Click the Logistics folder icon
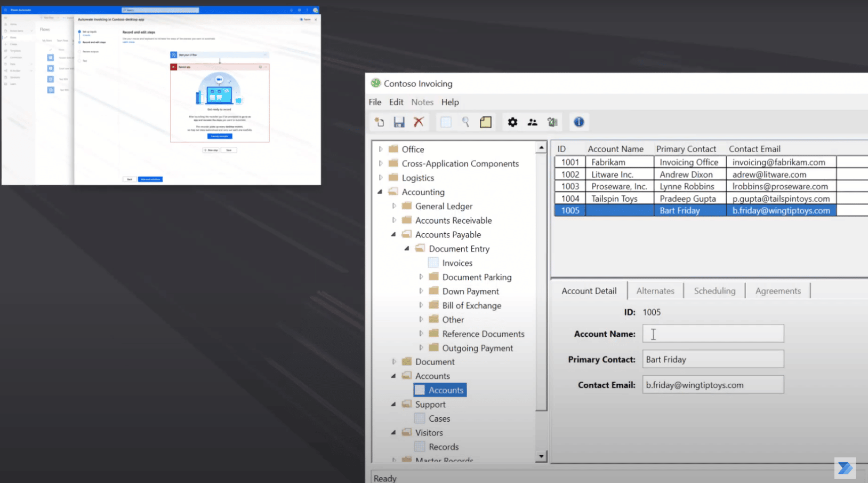This screenshot has width=868, height=483. 393,178
